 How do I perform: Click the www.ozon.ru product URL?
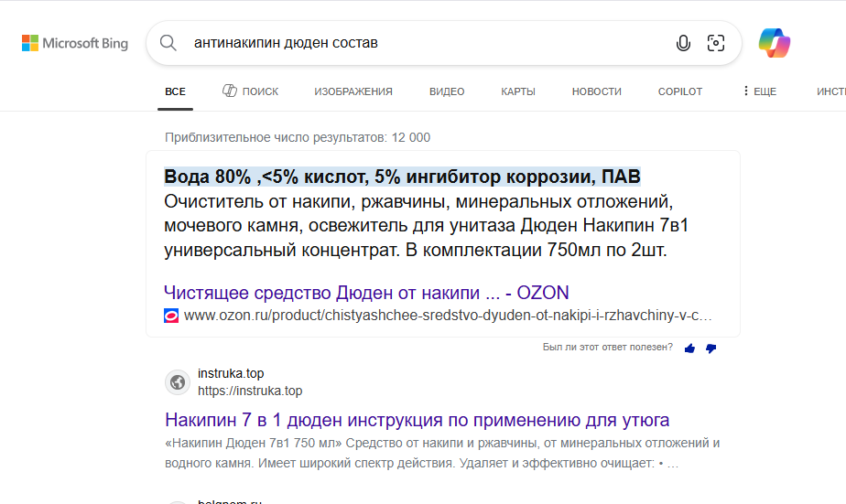(x=448, y=316)
